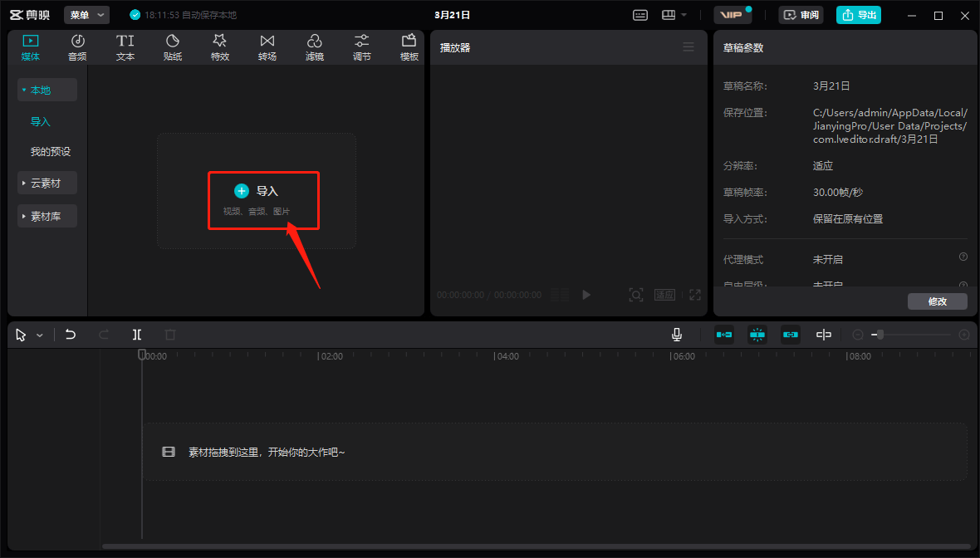The image size is (980, 558).
Task: Open the keyboard shortcuts icon
Action: click(x=640, y=15)
